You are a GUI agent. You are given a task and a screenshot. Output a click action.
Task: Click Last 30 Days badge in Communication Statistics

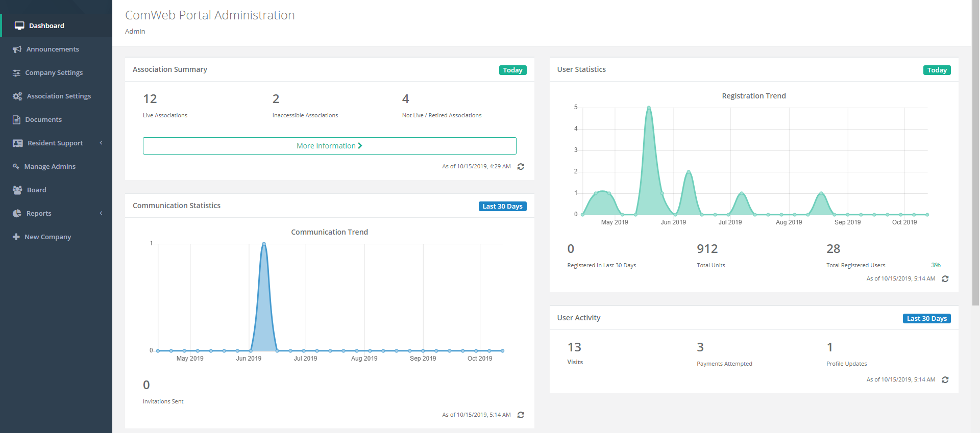[502, 207]
